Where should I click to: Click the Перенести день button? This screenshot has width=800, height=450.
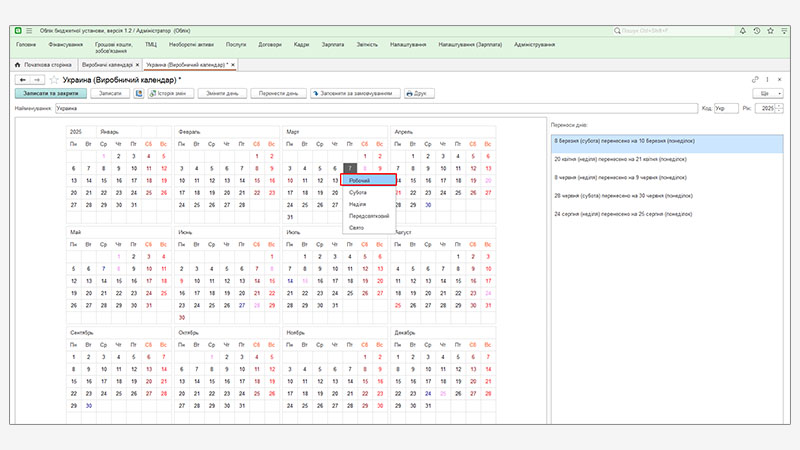coord(278,93)
